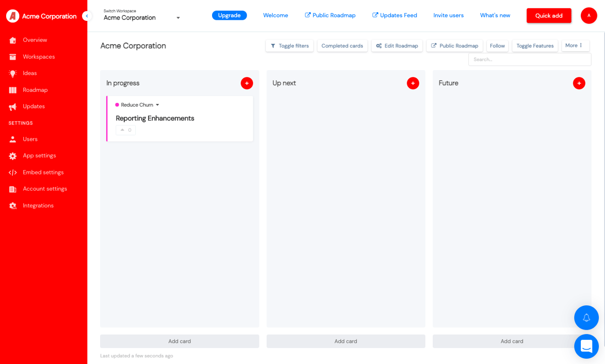
Task: Go to Ideas in the sidebar
Action: pyautogui.click(x=30, y=73)
